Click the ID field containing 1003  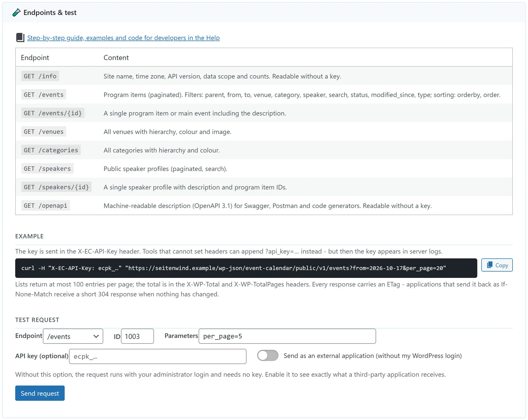coord(137,336)
